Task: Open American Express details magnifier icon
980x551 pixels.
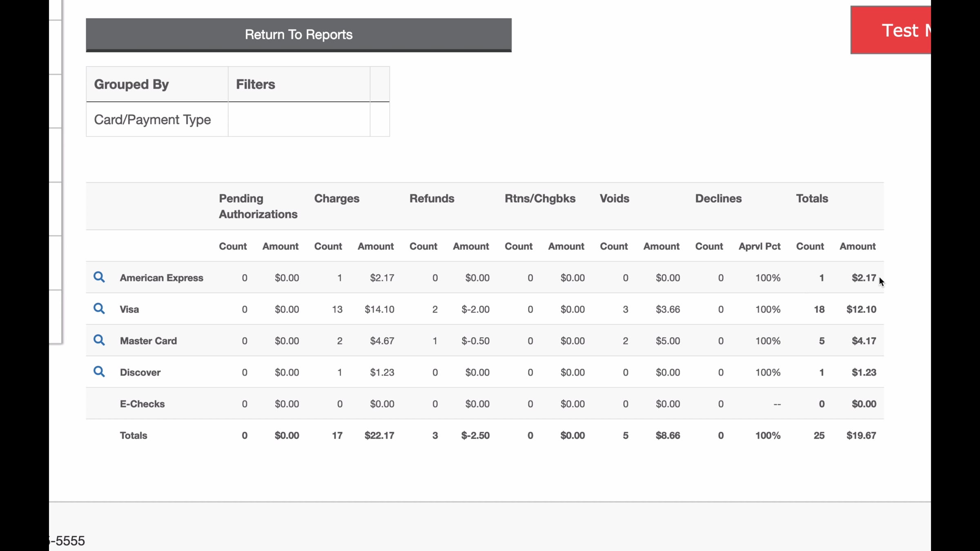Action: click(x=99, y=277)
